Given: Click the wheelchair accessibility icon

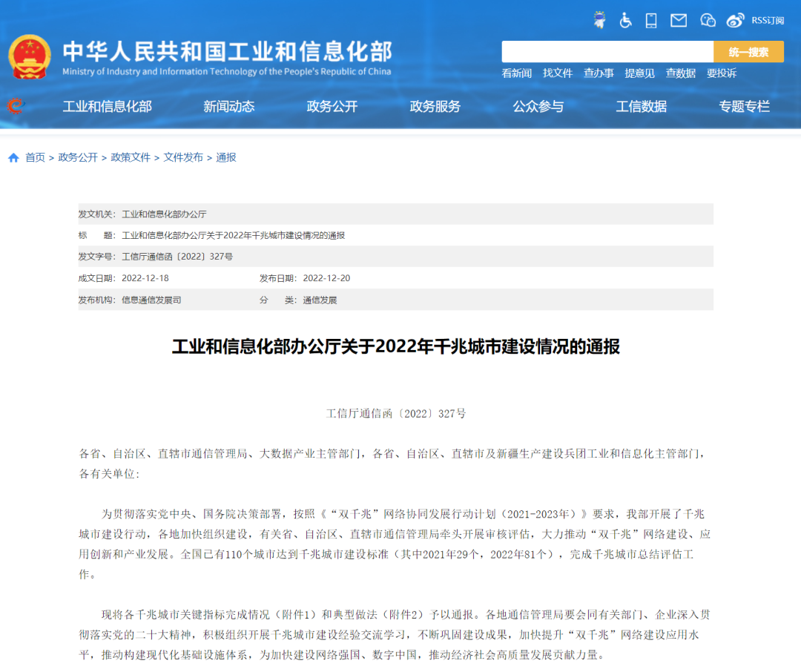Looking at the screenshot, I should [625, 21].
